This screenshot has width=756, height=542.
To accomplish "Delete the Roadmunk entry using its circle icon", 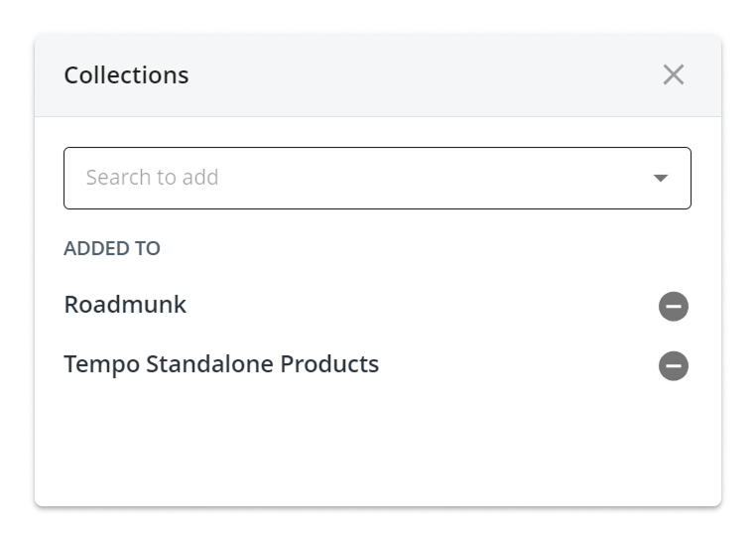I will point(674,307).
